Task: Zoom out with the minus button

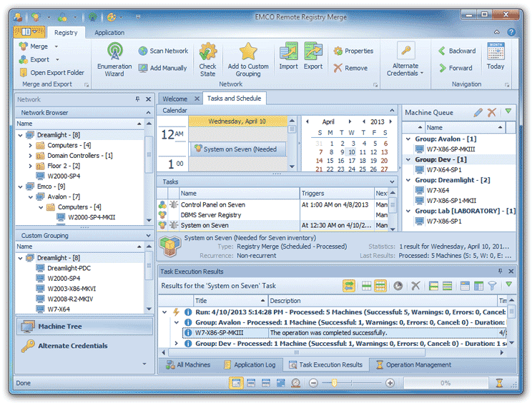Action: pyautogui.click(x=313, y=383)
